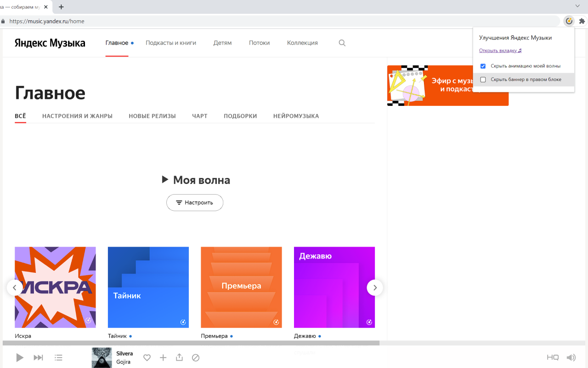
Task: Go to Главное navigation item
Action: point(117,43)
